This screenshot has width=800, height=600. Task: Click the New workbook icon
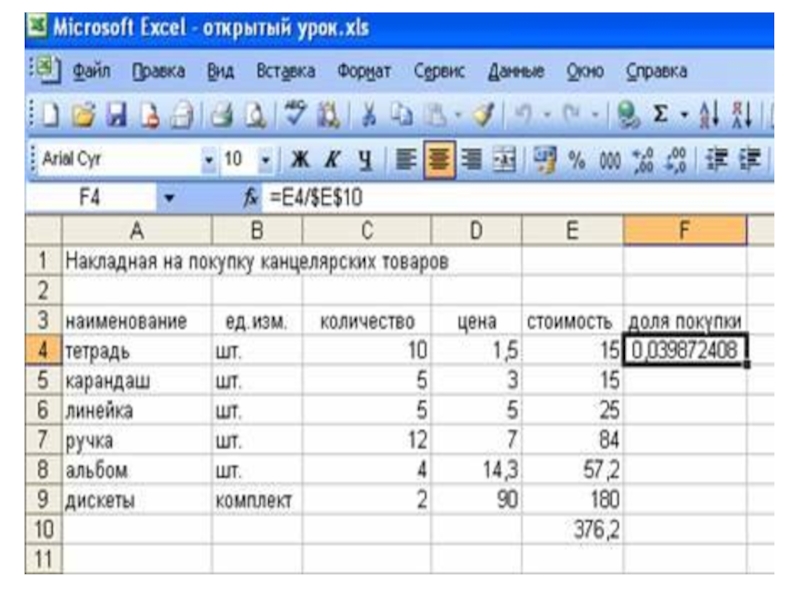tap(51, 115)
